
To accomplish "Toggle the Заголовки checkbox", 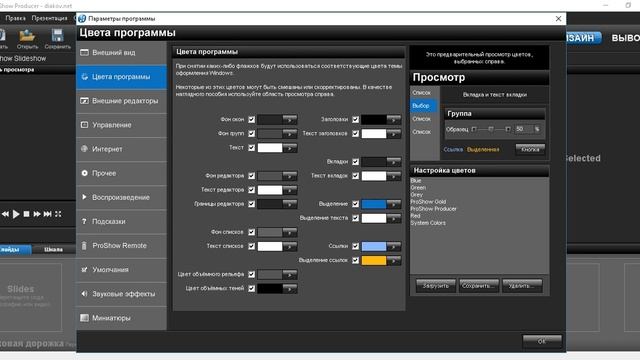I will click(356, 120).
